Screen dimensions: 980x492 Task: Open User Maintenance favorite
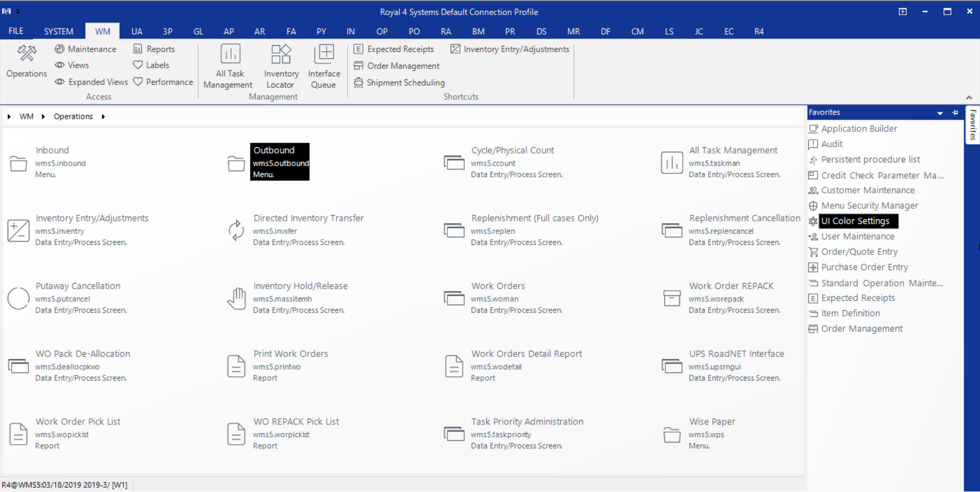[851, 237]
